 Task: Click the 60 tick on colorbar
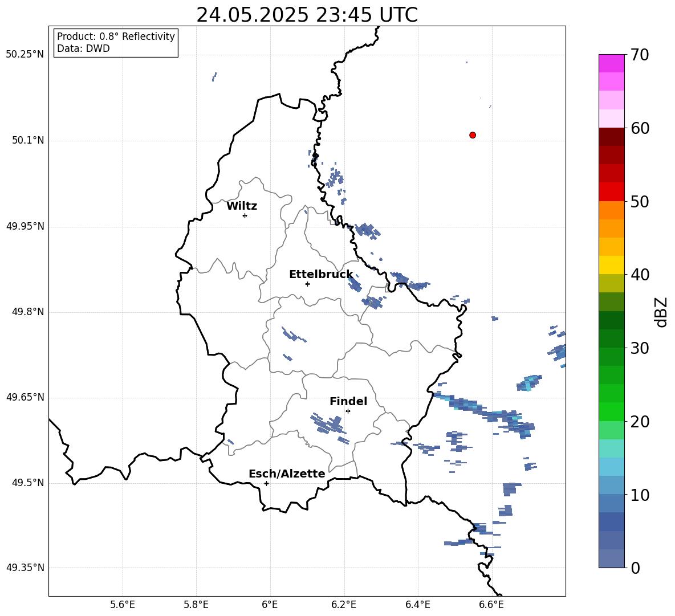coord(640,128)
